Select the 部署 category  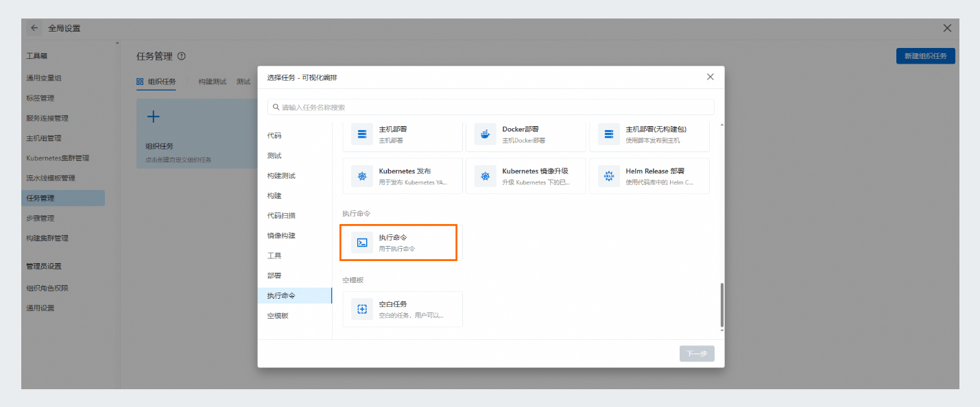click(295, 275)
